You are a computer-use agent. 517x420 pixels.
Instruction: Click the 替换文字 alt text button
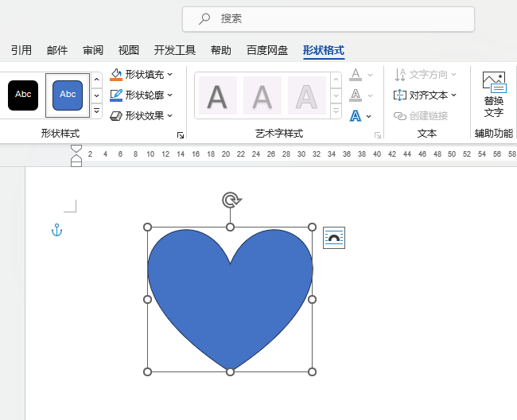click(x=494, y=95)
